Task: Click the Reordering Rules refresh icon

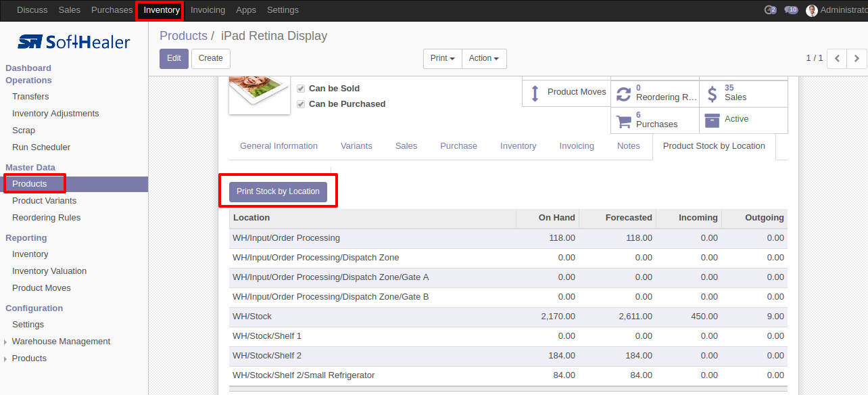Action: click(x=623, y=93)
